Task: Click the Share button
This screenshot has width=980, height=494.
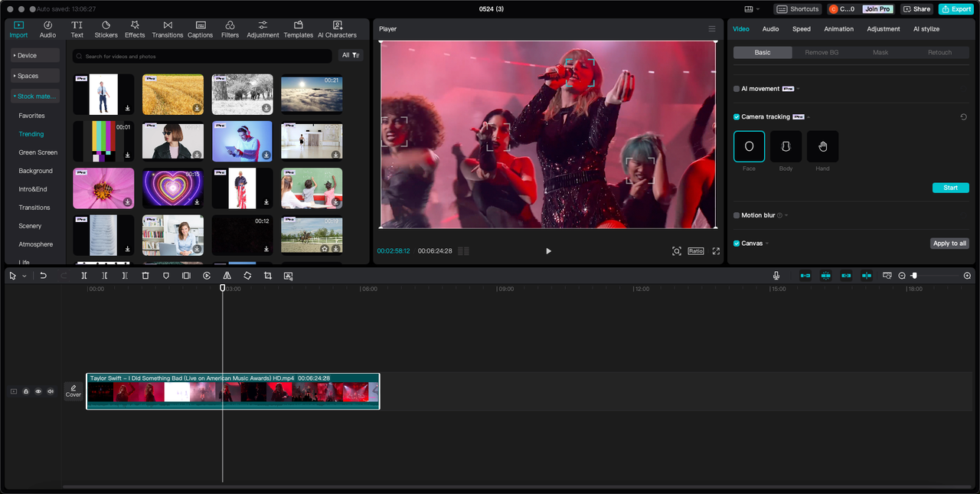Action: coord(916,9)
